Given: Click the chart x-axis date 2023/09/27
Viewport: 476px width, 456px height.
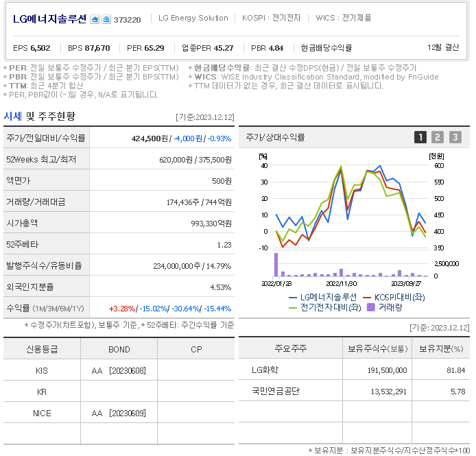Looking at the screenshot, I should [x=406, y=284].
